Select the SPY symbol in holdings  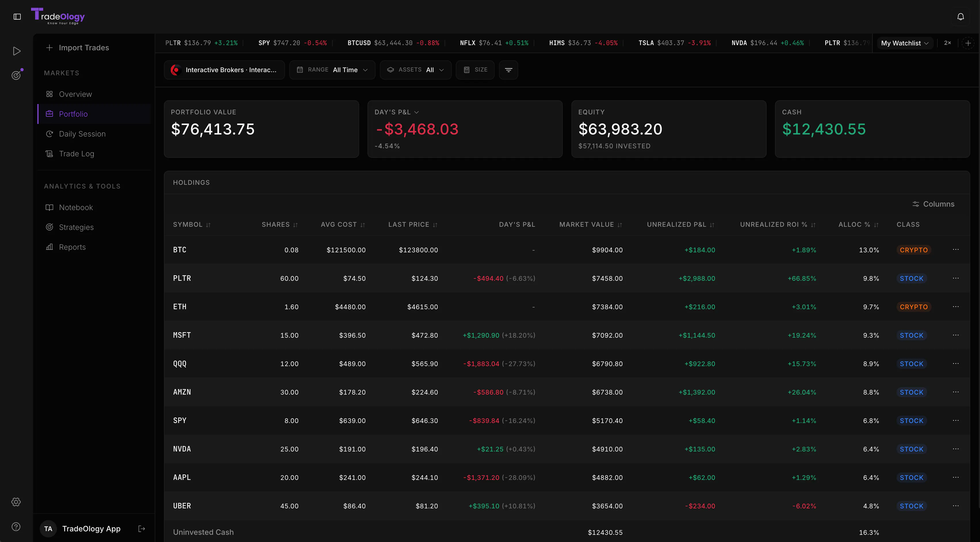click(x=179, y=420)
